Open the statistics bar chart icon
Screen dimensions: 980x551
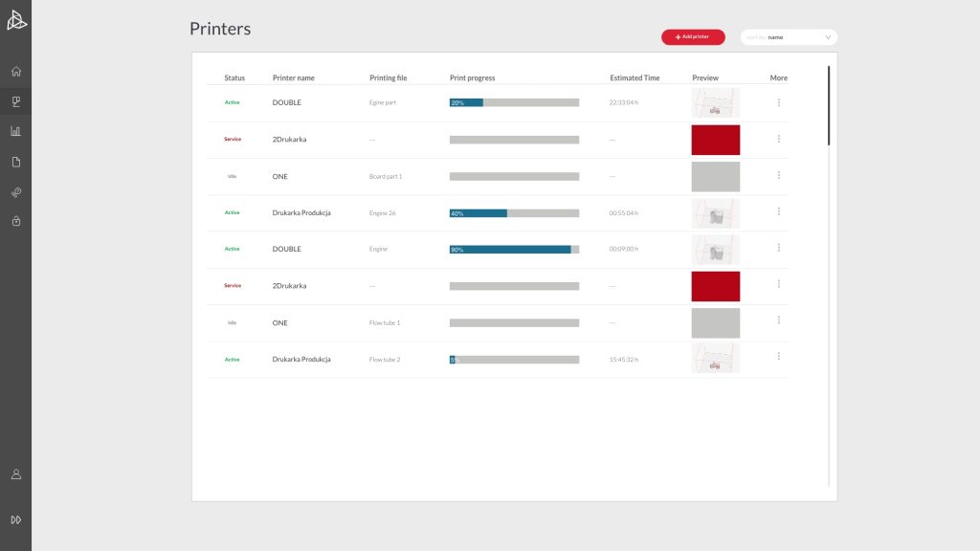(x=16, y=131)
